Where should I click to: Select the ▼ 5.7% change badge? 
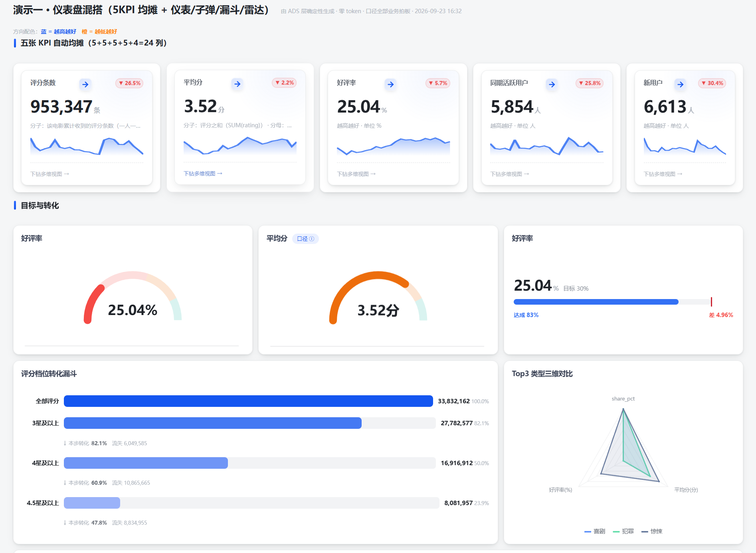click(x=438, y=83)
